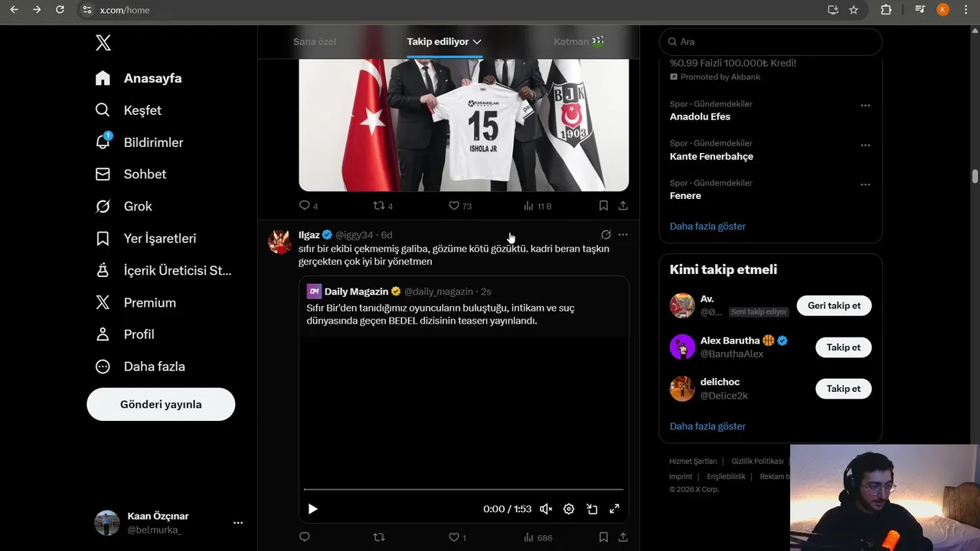Open browser extensions puzzle icon

tap(886, 10)
